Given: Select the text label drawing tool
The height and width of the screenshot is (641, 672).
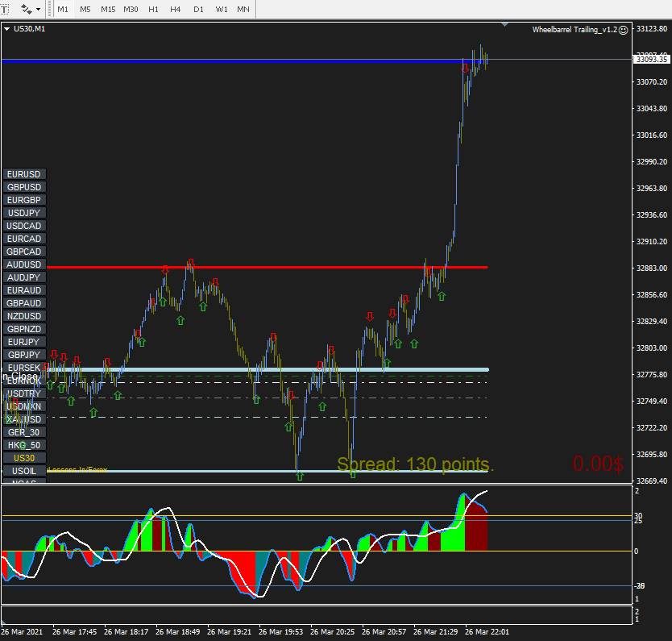Looking at the screenshot, I should pos(4,9).
